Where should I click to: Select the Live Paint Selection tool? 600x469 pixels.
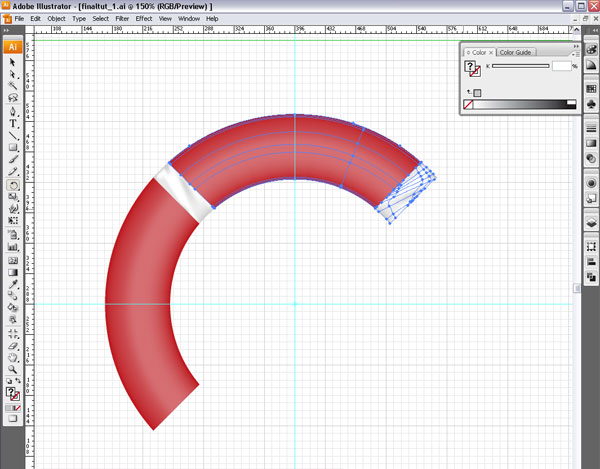13,319
